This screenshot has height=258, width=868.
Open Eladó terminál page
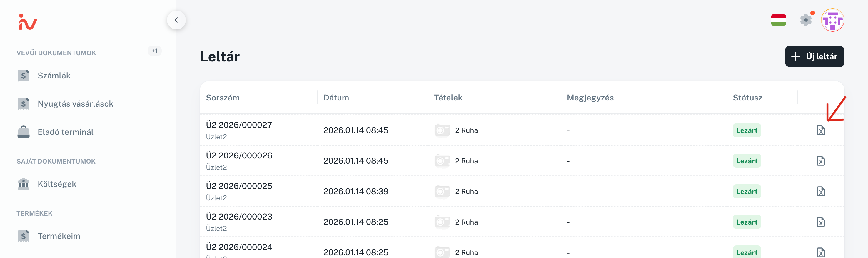(65, 132)
